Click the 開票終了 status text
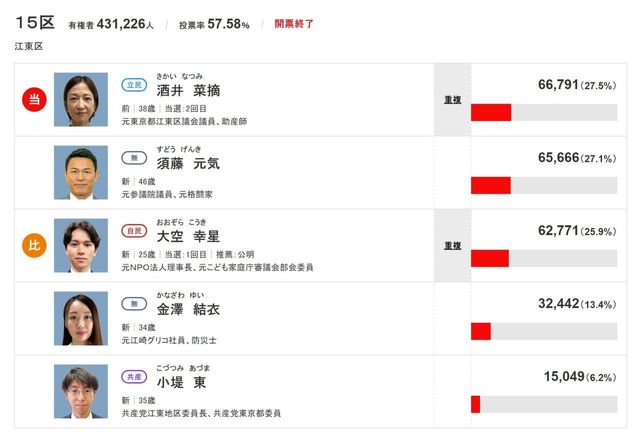This screenshot has height=434, width=640. (x=295, y=23)
